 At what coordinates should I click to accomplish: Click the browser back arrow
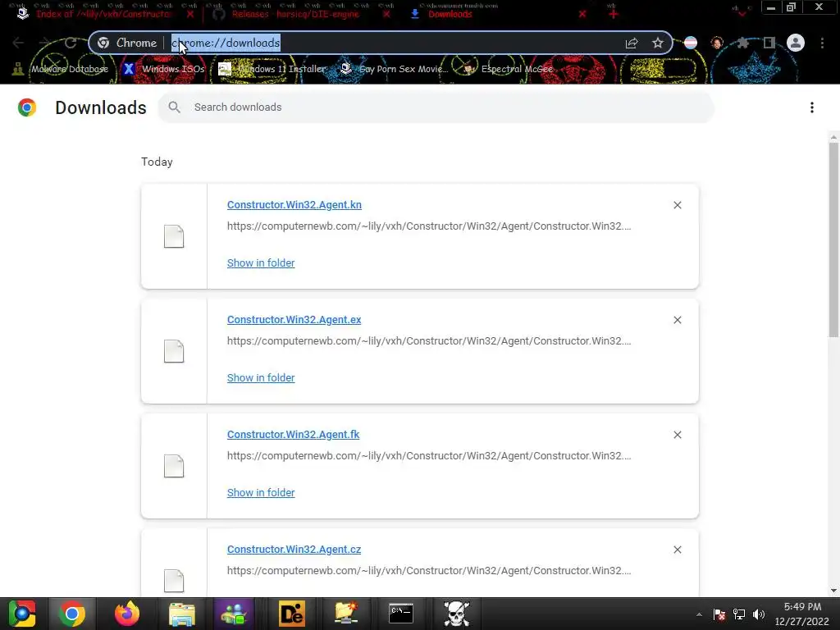(18, 43)
